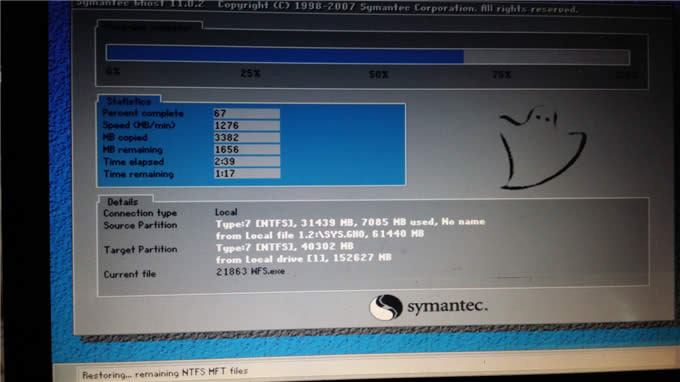Click the Source Partition NTFS details line
This screenshot has width=680, height=382.
click(x=350, y=222)
